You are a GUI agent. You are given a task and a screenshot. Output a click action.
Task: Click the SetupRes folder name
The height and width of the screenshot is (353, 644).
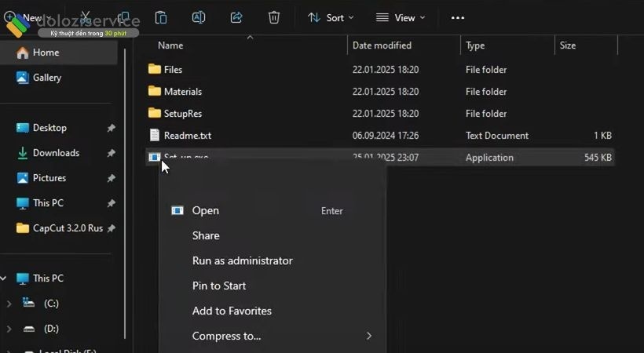pyautogui.click(x=183, y=114)
